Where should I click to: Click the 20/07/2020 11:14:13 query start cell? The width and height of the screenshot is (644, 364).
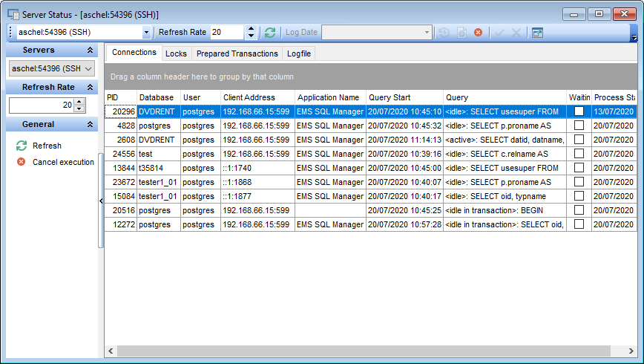tap(404, 140)
